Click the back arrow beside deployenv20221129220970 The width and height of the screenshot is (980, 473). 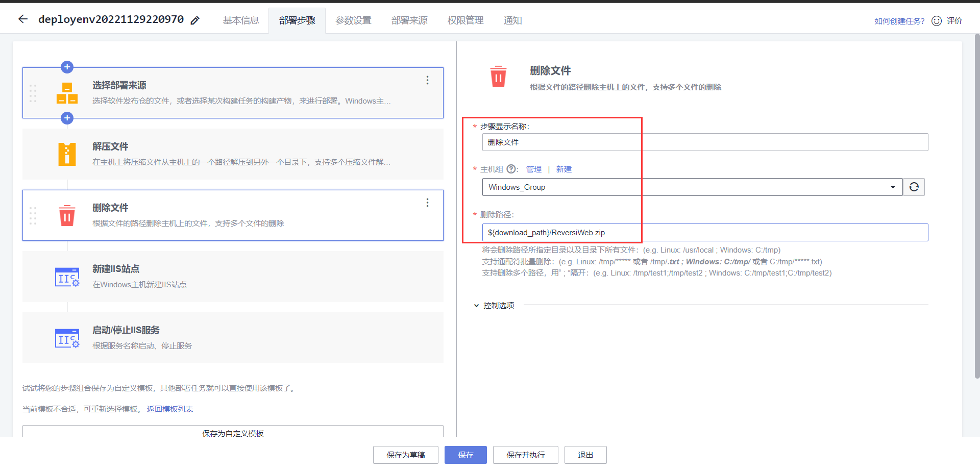click(22, 19)
